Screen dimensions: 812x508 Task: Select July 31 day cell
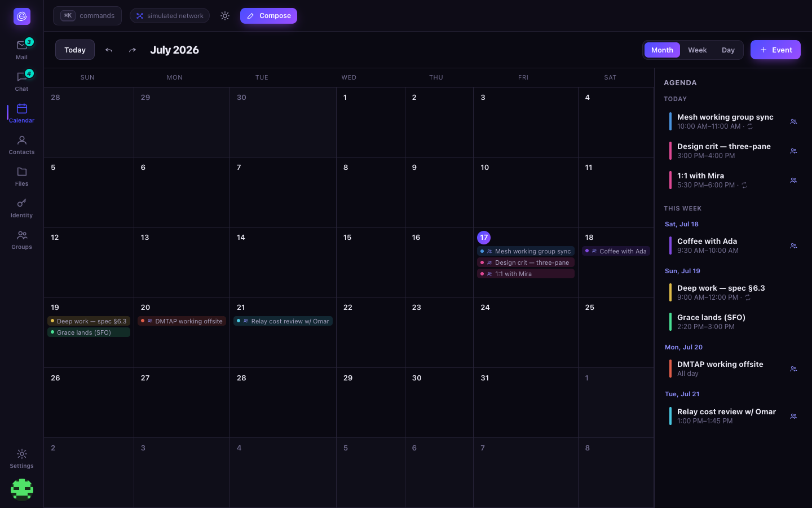pos(526,402)
